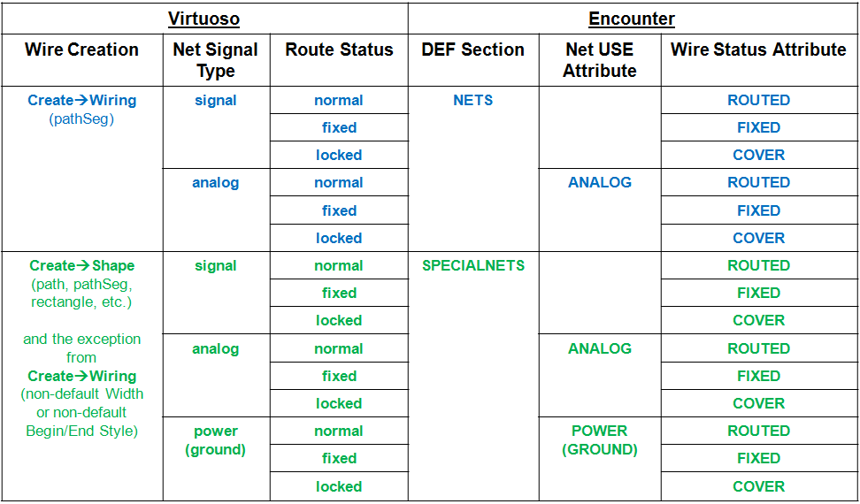Select the bottommost COVER cell

click(x=758, y=486)
